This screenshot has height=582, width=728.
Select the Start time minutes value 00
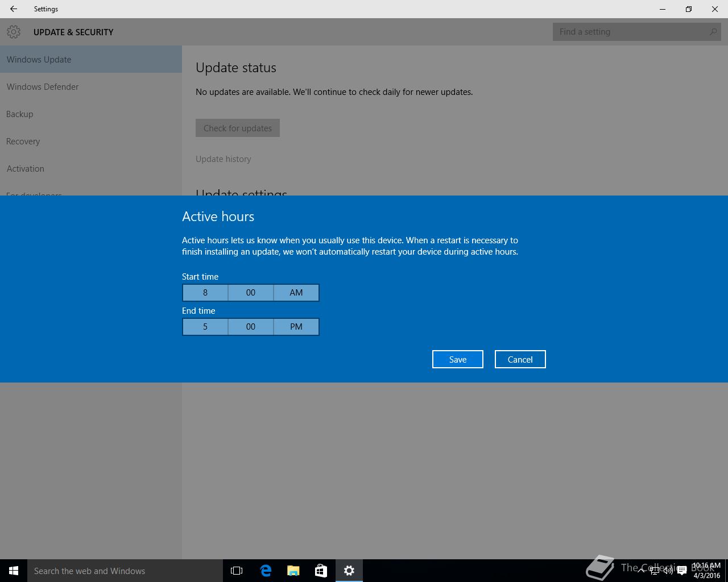(251, 293)
